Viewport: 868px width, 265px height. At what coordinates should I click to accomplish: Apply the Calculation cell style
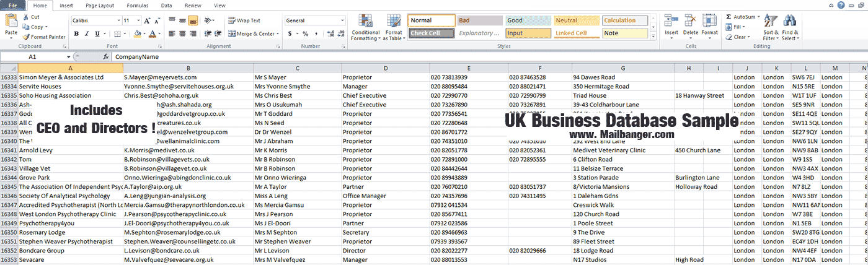click(624, 20)
